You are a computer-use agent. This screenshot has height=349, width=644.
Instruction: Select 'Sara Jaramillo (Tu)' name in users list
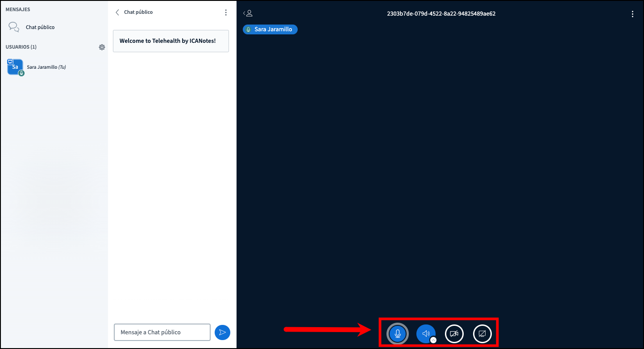tap(46, 67)
